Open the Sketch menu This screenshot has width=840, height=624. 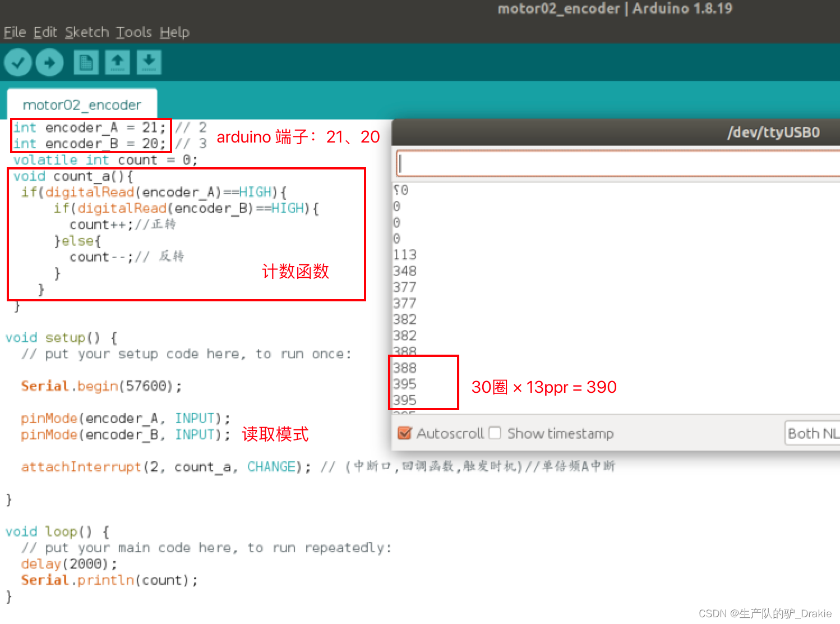[x=87, y=33]
